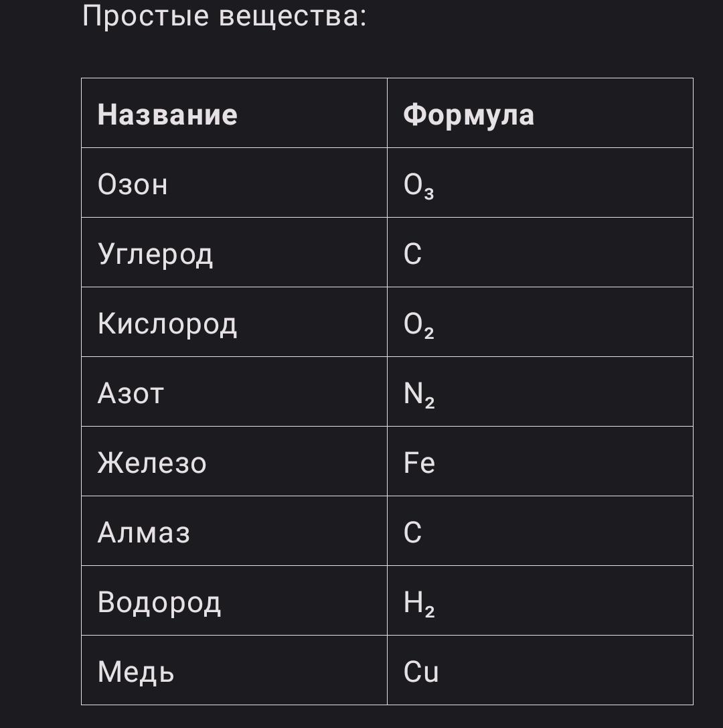Click the Fe formula cell
The width and height of the screenshot is (723, 728).
pyautogui.click(x=540, y=461)
